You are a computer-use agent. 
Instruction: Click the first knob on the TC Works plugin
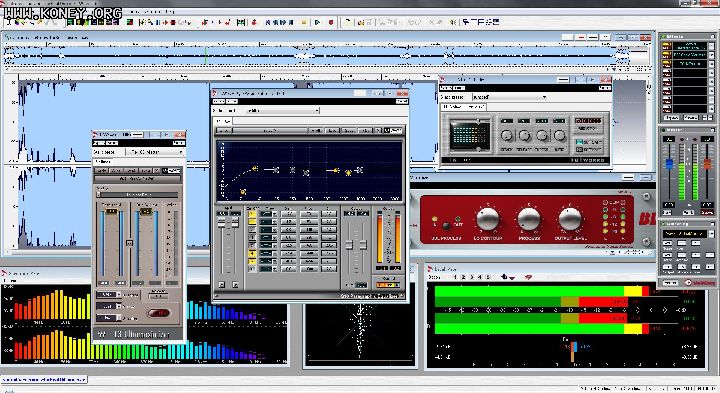pyautogui.click(x=506, y=135)
